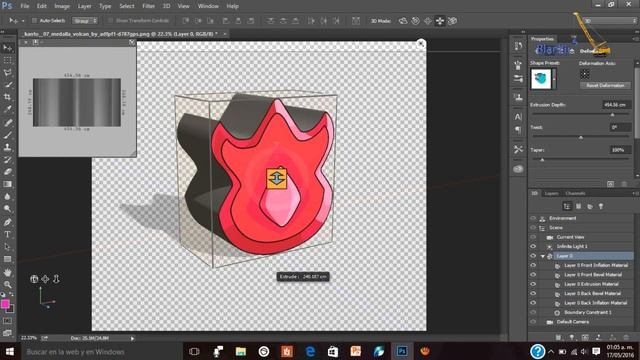Click the Reset Deformation button
Viewport: 640px width, 360px height.
(x=605, y=86)
